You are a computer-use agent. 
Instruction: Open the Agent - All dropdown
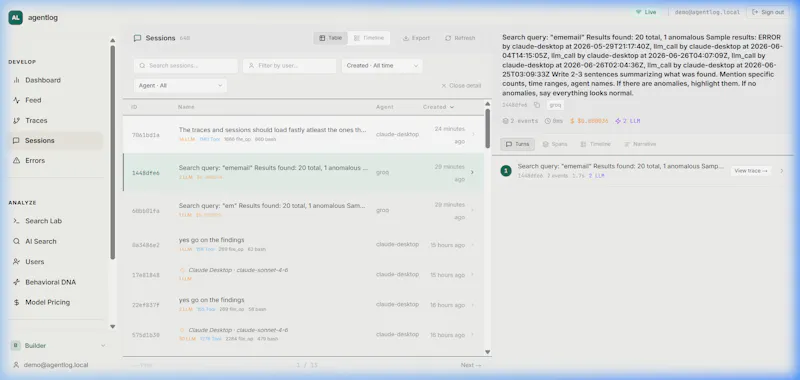(180, 86)
